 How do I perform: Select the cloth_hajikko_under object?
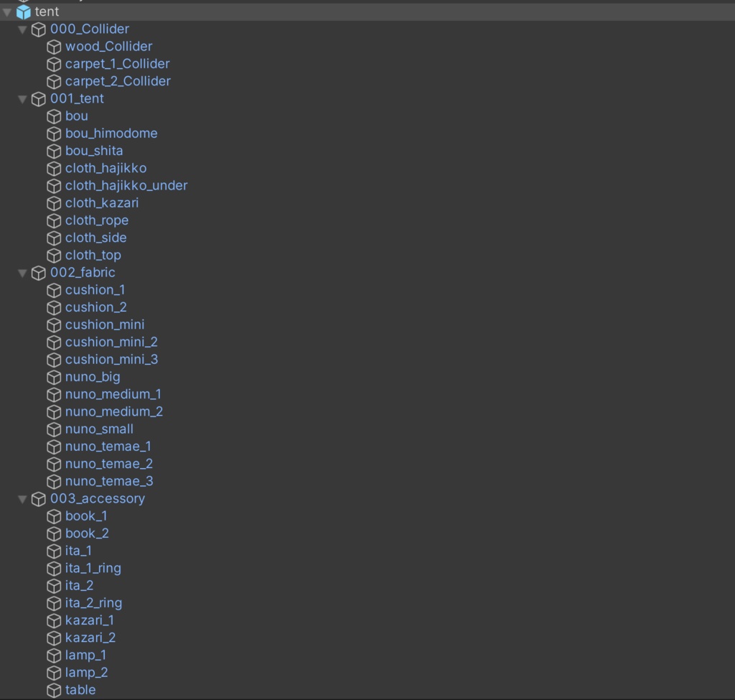click(126, 186)
